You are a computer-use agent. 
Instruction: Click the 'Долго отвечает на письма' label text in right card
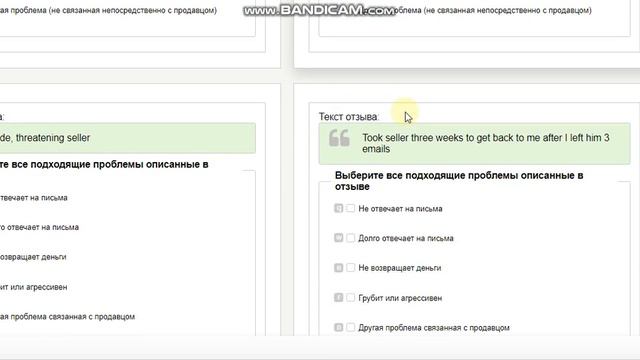point(406,238)
